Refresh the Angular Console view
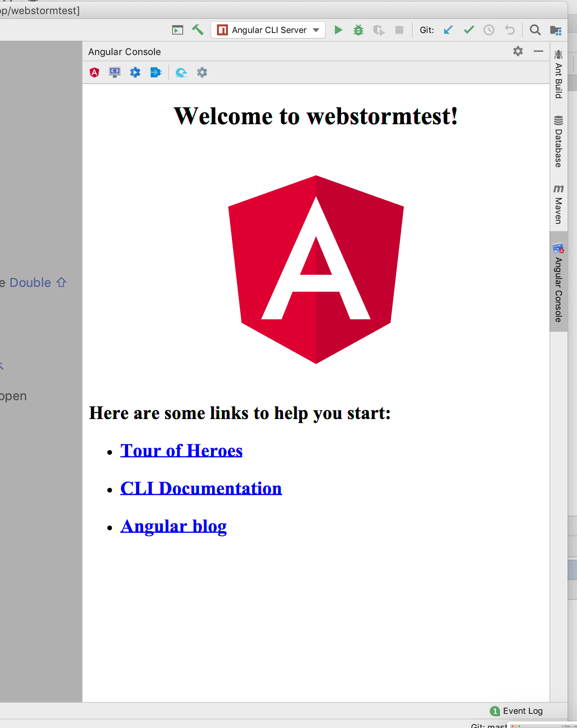This screenshot has width=577, height=728. click(x=181, y=72)
